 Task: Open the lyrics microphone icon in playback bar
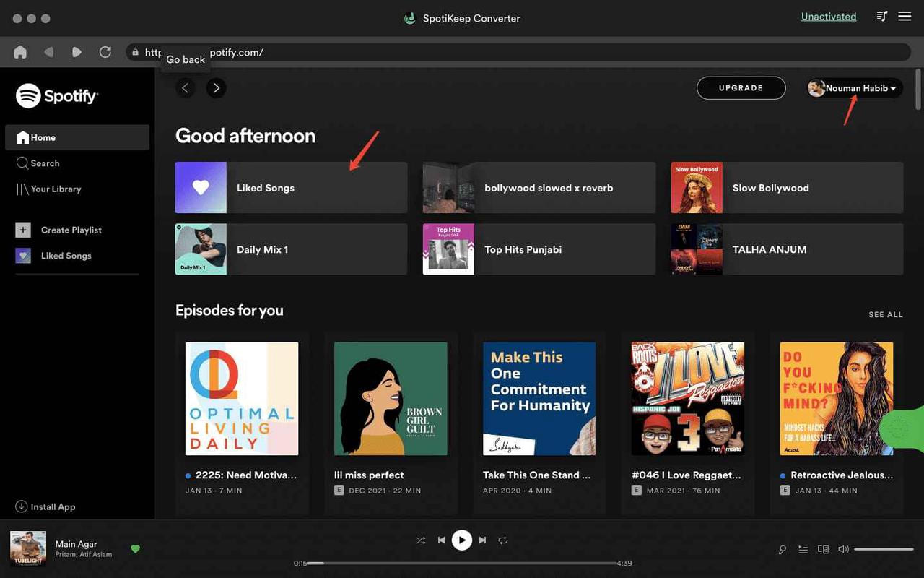tap(782, 549)
